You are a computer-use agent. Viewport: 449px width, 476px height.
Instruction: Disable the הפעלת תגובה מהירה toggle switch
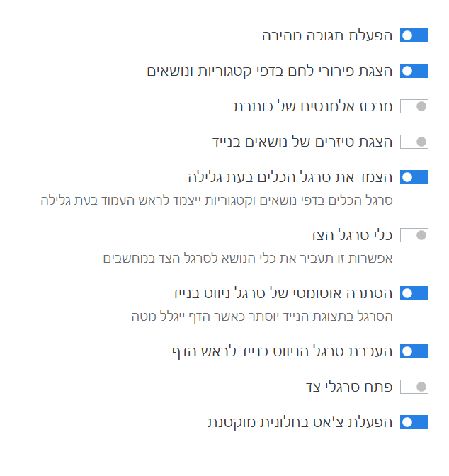coord(414,35)
